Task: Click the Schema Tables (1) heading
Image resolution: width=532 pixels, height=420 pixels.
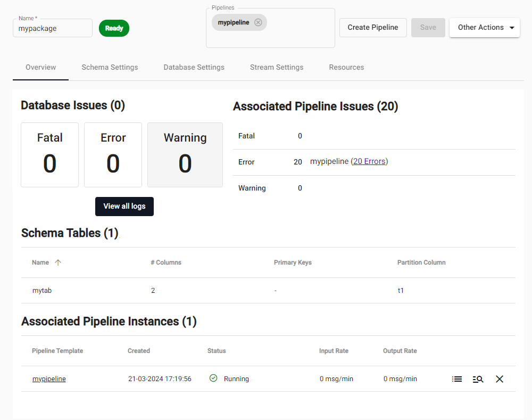Action: (x=70, y=233)
